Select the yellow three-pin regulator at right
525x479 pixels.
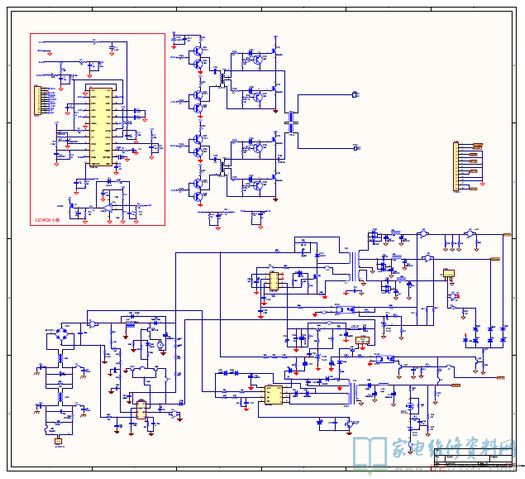pyautogui.click(x=449, y=273)
